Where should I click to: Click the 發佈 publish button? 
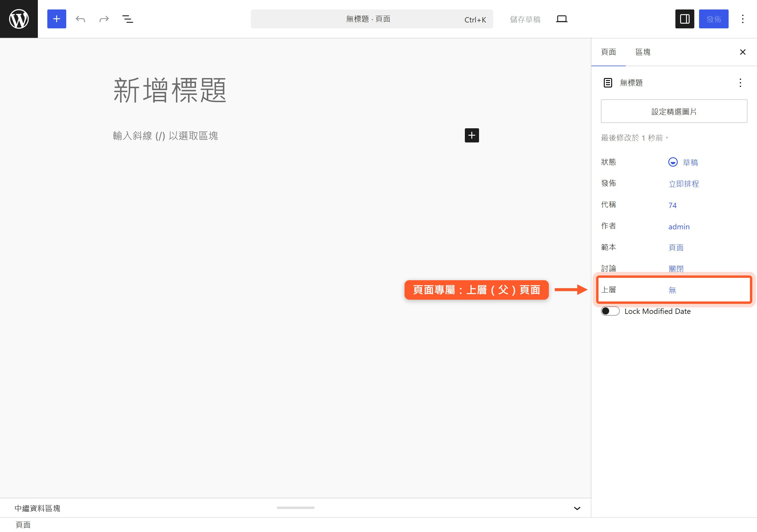point(714,19)
